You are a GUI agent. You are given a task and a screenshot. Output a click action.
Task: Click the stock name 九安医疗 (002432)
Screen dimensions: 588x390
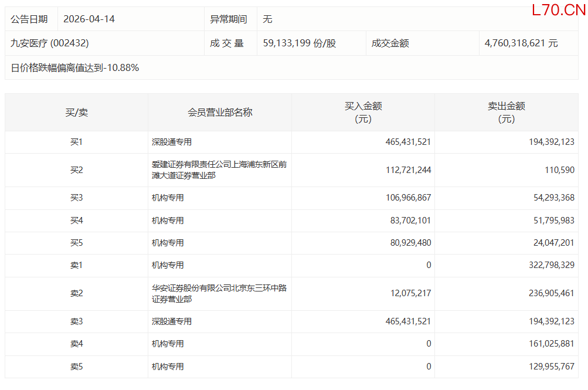pyautogui.click(x=50, y=43)
